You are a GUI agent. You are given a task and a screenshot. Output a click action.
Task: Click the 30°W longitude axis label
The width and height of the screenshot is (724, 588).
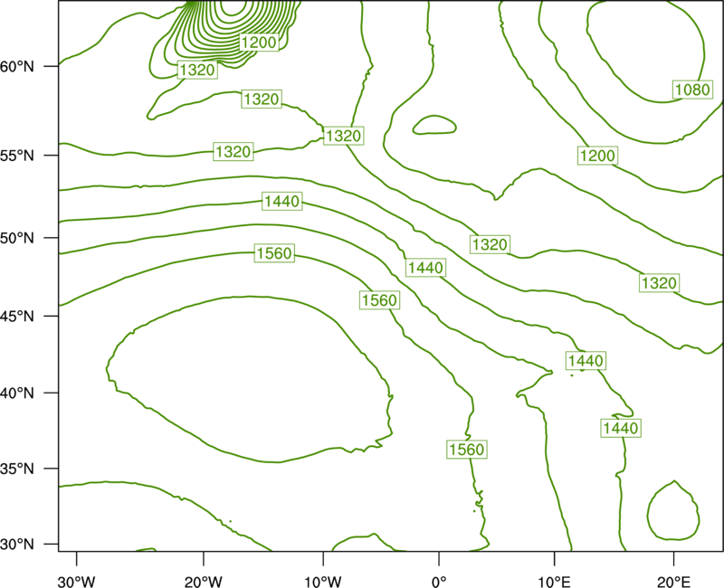pos(76,582)
